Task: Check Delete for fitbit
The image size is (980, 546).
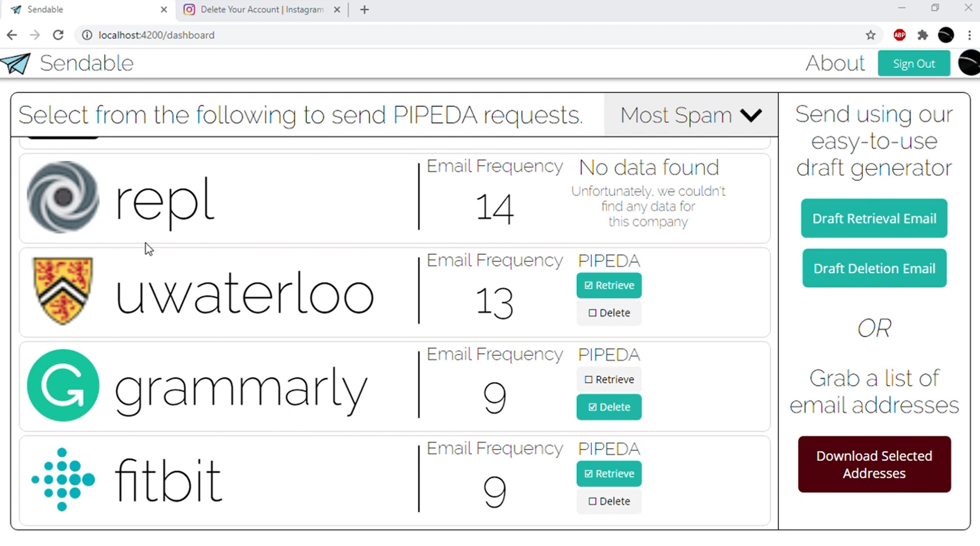Action: [x=609, y=501]
